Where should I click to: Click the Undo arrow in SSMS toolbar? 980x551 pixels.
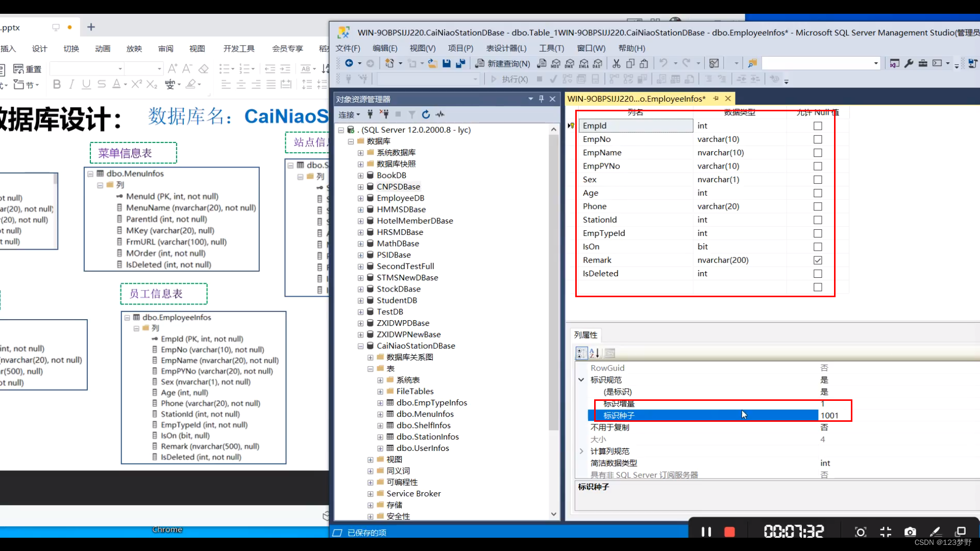coord(663,63)
